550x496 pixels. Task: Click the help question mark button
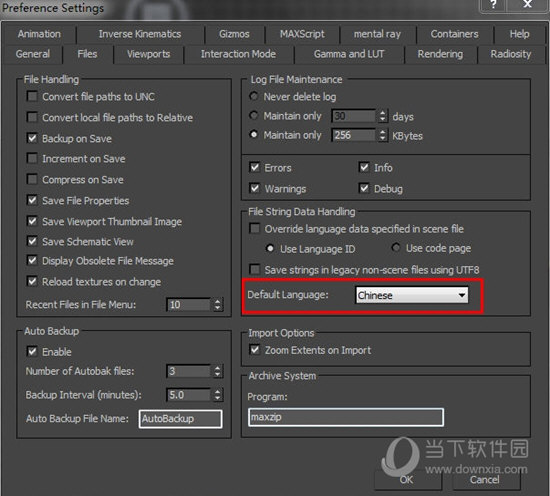pyautogui.click(x=493, y=5)
